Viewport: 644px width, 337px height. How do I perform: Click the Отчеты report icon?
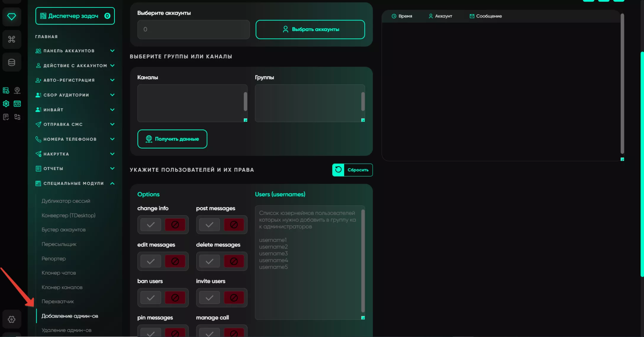[x=38, y=168]
